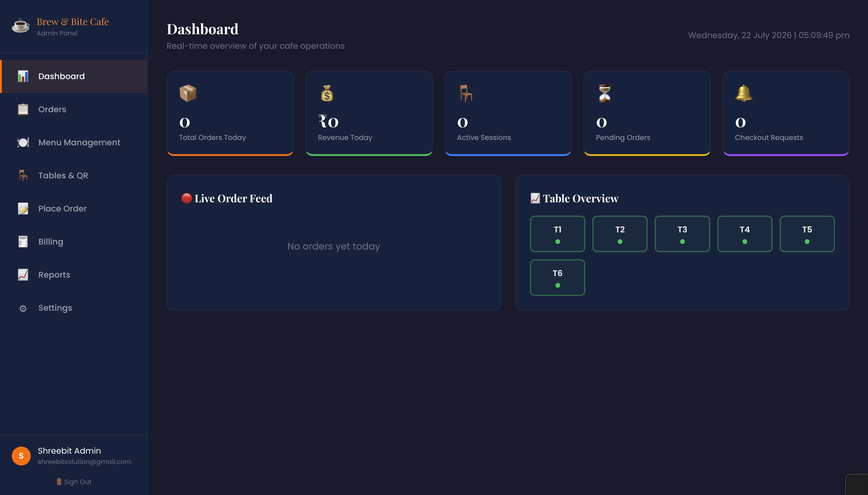
Task: Click the Revenue Today label
Action: 345,137
